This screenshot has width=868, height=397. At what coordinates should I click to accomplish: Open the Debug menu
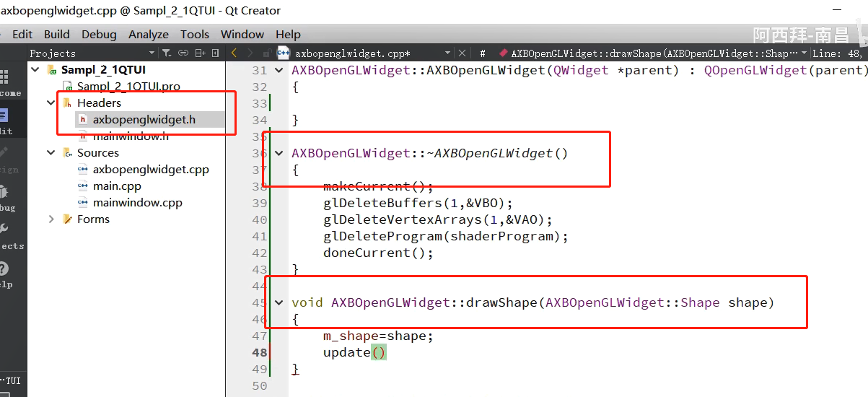coord(99,34)
